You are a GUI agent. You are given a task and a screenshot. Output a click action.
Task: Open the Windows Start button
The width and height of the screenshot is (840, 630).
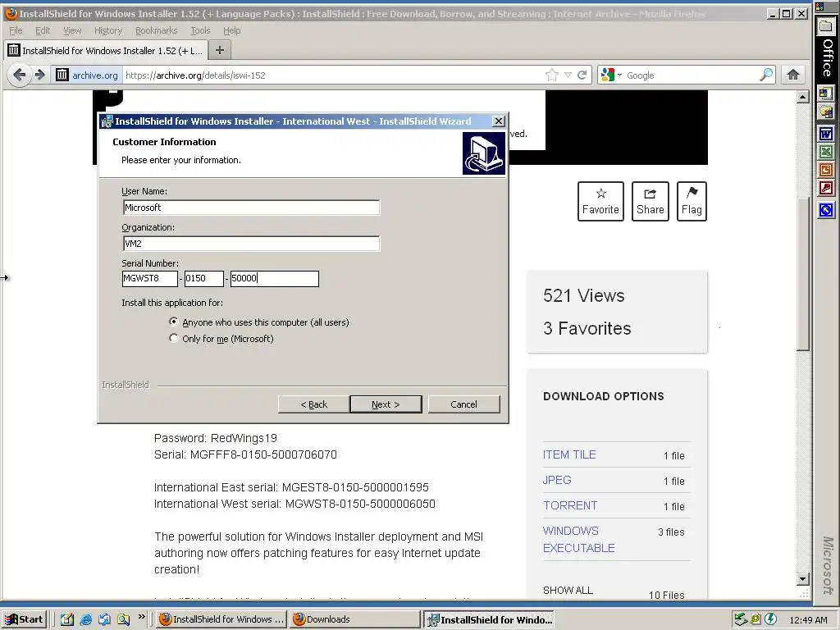point(24,619)
